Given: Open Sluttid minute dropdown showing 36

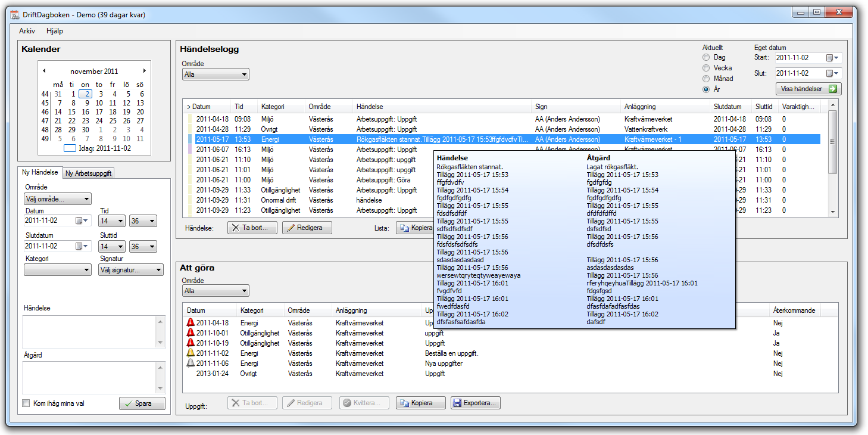Looking at the screenshot, I should (x=143, y=246).
